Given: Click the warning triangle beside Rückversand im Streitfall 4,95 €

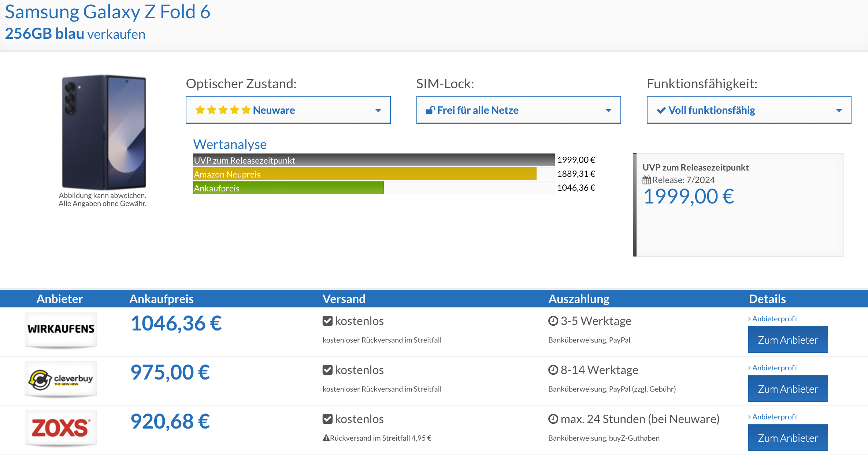Looking at the screenshot, I should coord(326,438).
